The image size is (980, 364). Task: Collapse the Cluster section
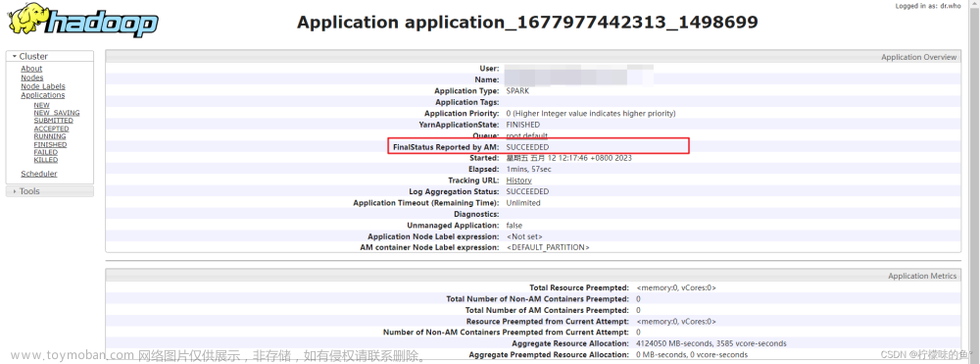coord(49,56)
